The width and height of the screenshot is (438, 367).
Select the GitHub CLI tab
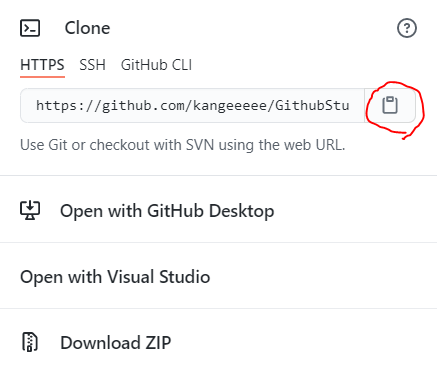point(156,65)
